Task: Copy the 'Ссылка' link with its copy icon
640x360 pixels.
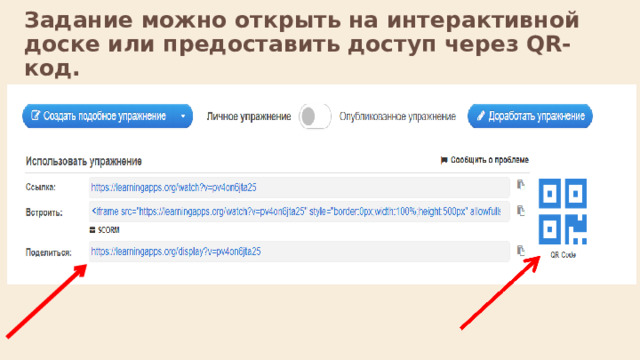Action: point(521,184)
